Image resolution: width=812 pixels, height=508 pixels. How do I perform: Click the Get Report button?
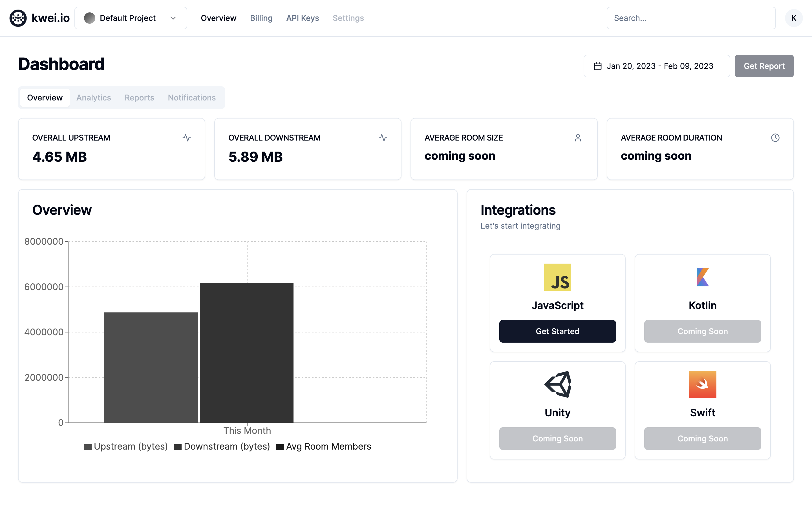tap(764, 66)
